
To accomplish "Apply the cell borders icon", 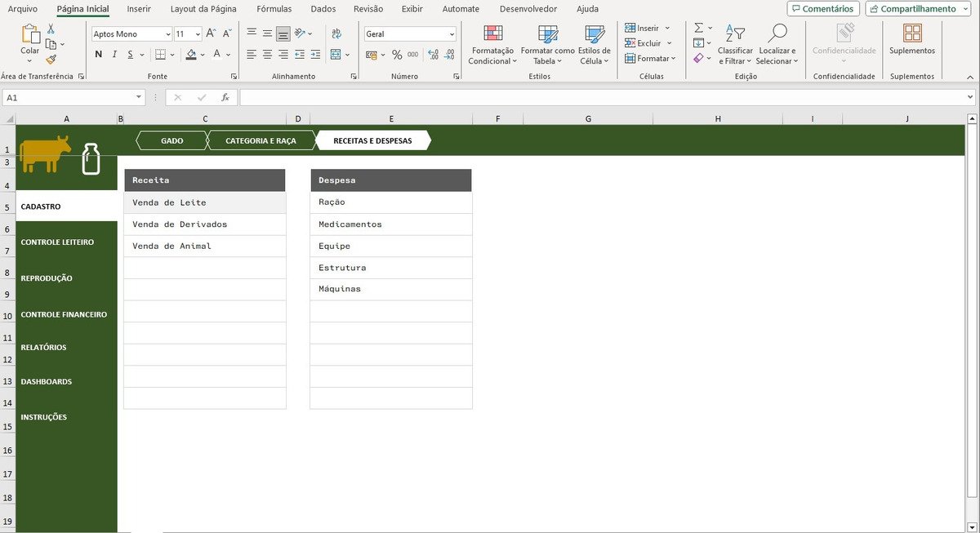I will [x=161, y=55].
